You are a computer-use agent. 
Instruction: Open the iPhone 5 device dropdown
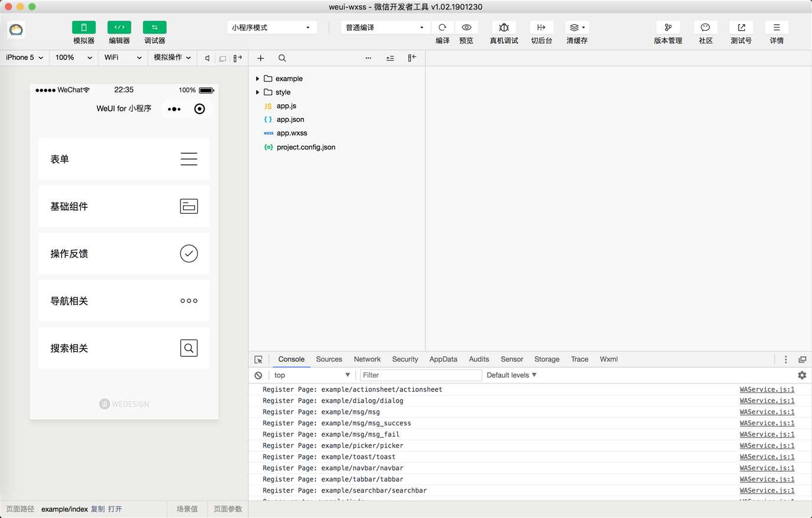pyautogui.click(x=25, y=58)
